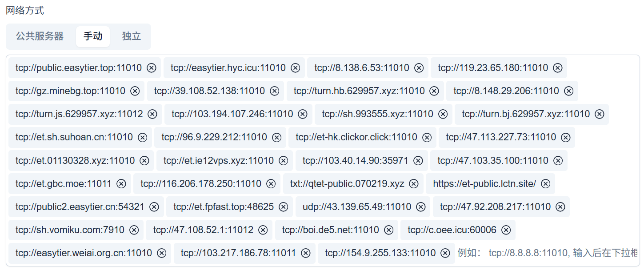The height and width of the screenshot is (274, 644).
Task: Remove the tcp://easytier.weiai.org.cn:11010 entry
Action: tap(162, 253)
